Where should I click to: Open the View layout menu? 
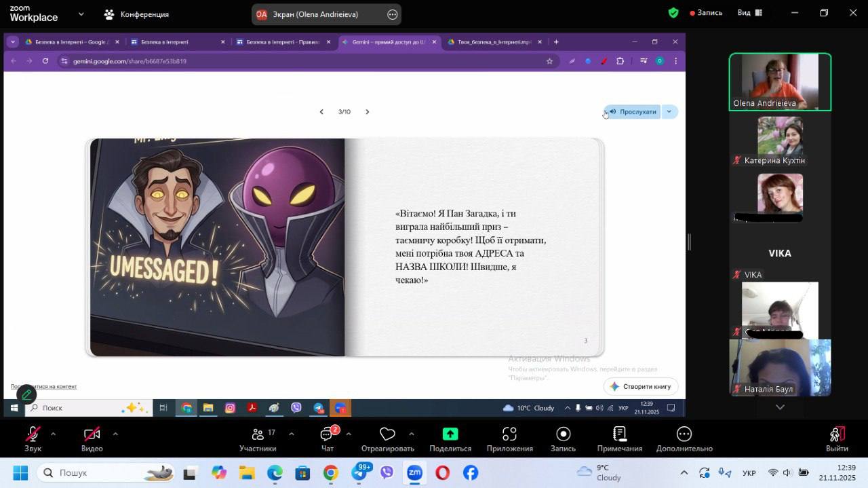click(750, 13)
